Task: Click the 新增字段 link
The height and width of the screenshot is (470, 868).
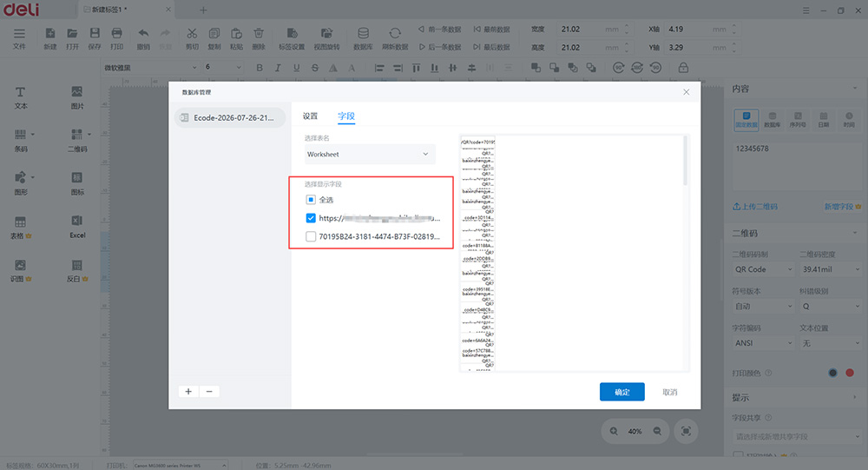Action: tap(843, 206)
